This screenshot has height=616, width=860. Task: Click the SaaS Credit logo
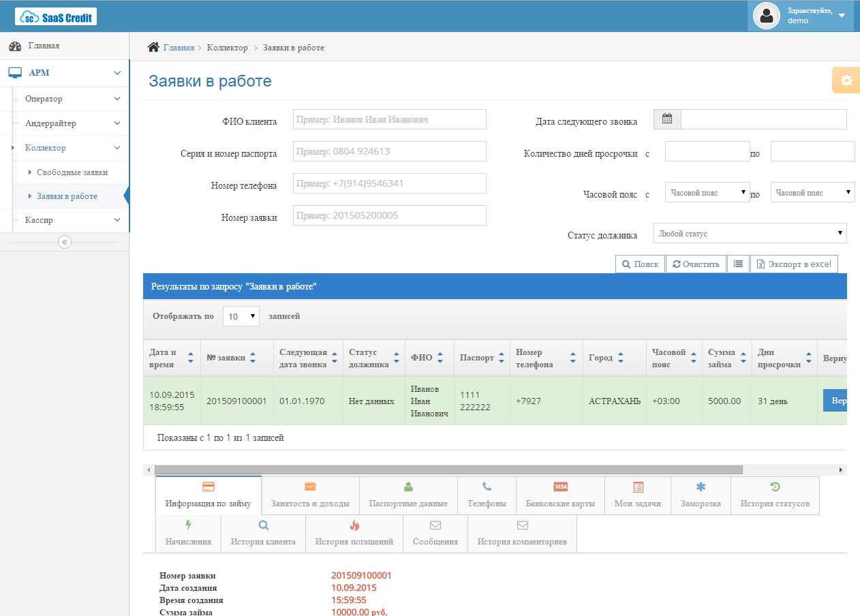pos(56,16)
